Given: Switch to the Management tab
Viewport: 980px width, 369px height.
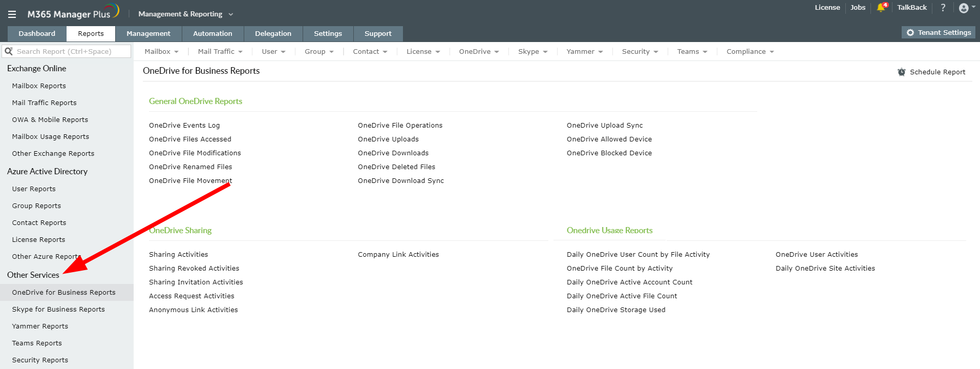Looking at the screenshot, I should click(x=148, y=34).
